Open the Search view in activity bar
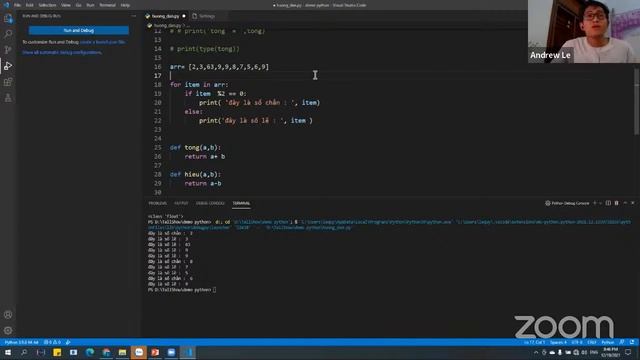This screenshot has width=640, height=360. click(8, 34)
